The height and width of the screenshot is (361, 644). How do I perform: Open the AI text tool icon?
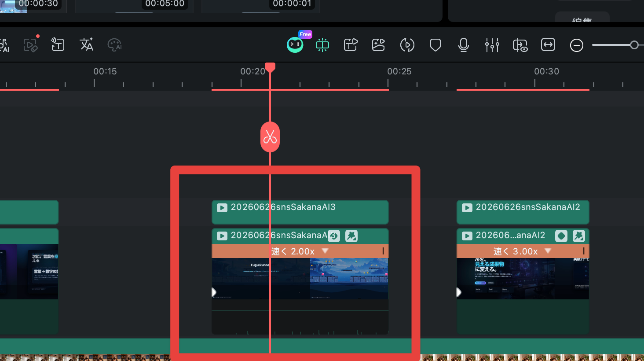[x=58, y=44]
